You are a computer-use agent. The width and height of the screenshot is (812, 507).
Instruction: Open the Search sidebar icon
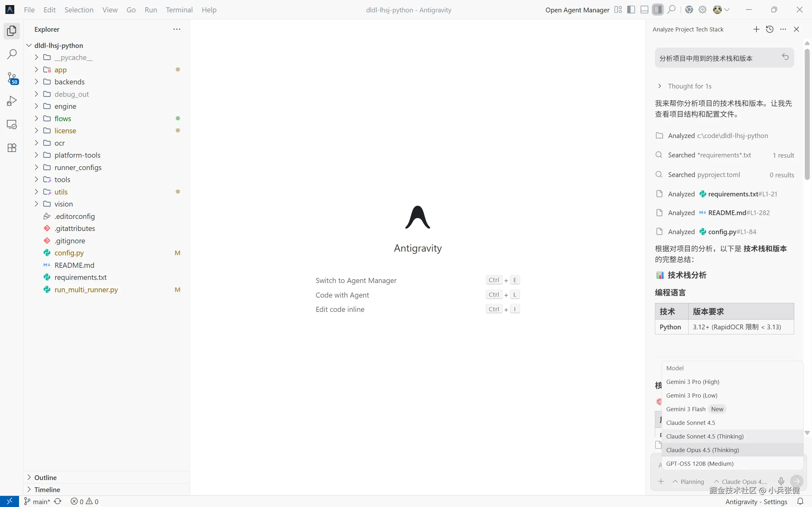coord(12,54)
